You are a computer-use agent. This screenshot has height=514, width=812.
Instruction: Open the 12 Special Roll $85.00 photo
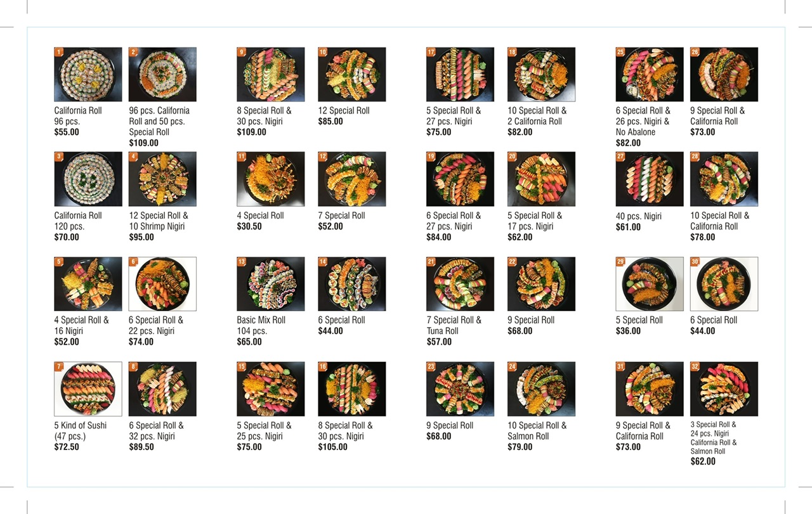coord(352,74)
